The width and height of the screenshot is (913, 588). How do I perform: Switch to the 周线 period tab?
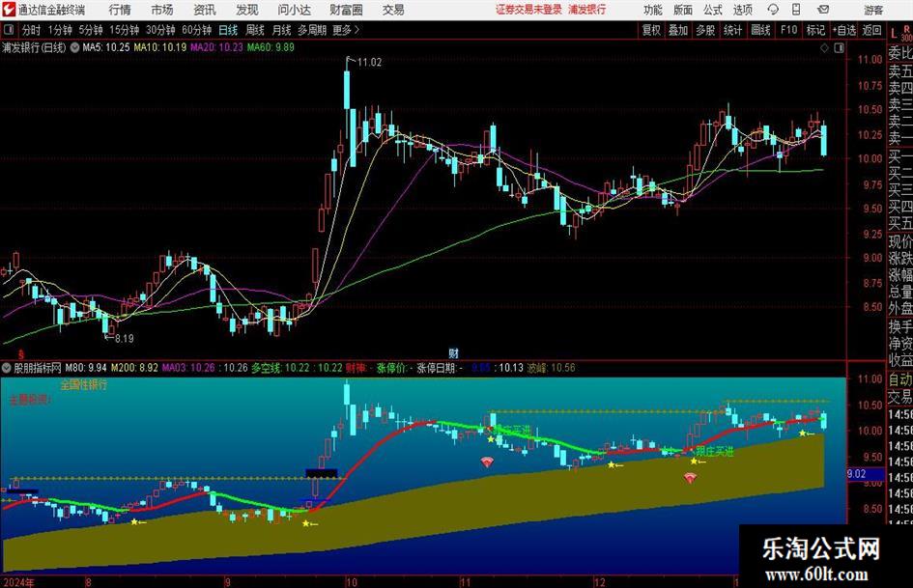coord(255,30)
